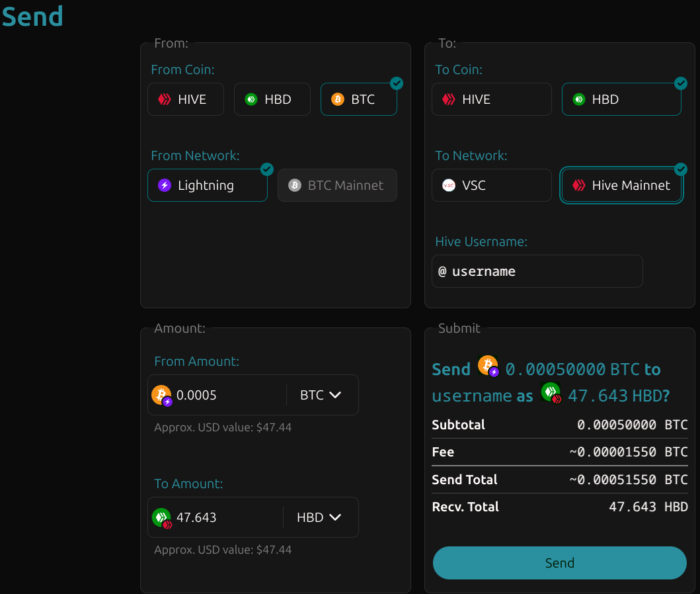Click Approx. USD value under To Amount

(x=223, y=550)
